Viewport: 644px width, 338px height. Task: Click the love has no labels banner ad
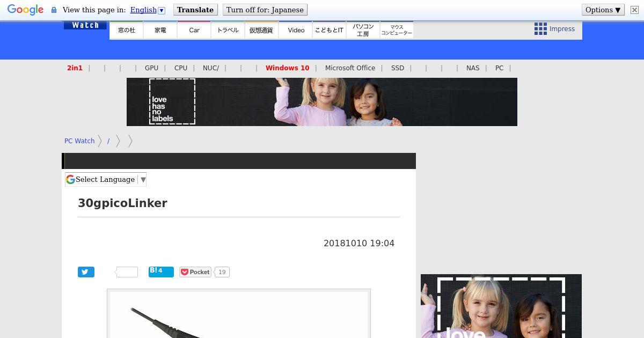click(322, 102)
